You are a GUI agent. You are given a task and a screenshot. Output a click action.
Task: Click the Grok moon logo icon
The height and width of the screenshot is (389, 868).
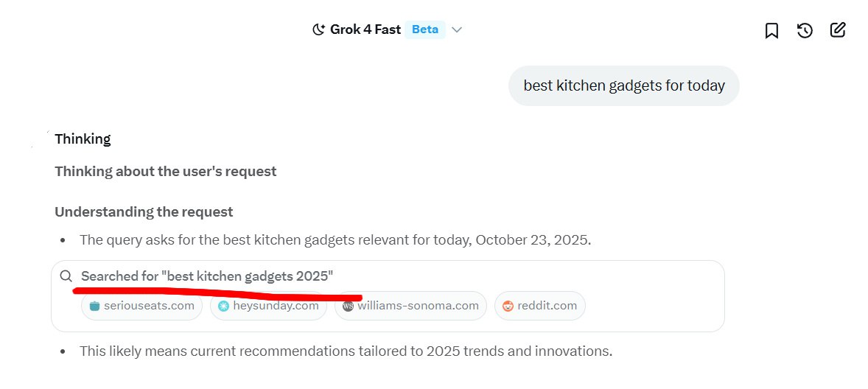(x=318, y=30)
